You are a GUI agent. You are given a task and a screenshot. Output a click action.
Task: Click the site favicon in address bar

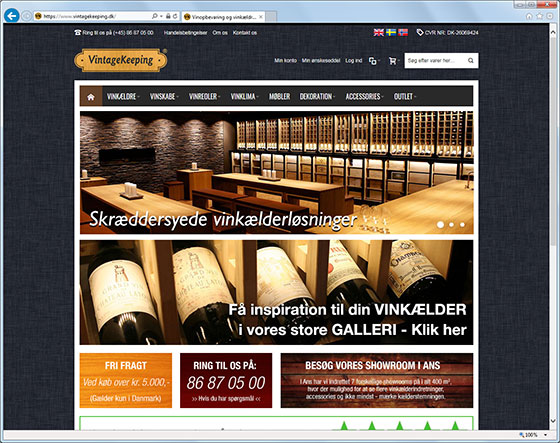point(38,16)
